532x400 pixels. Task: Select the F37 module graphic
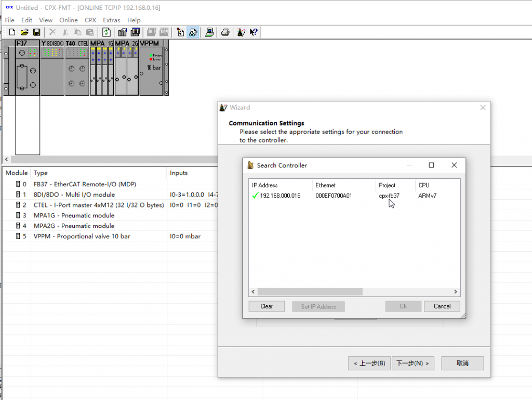[28, 67]
